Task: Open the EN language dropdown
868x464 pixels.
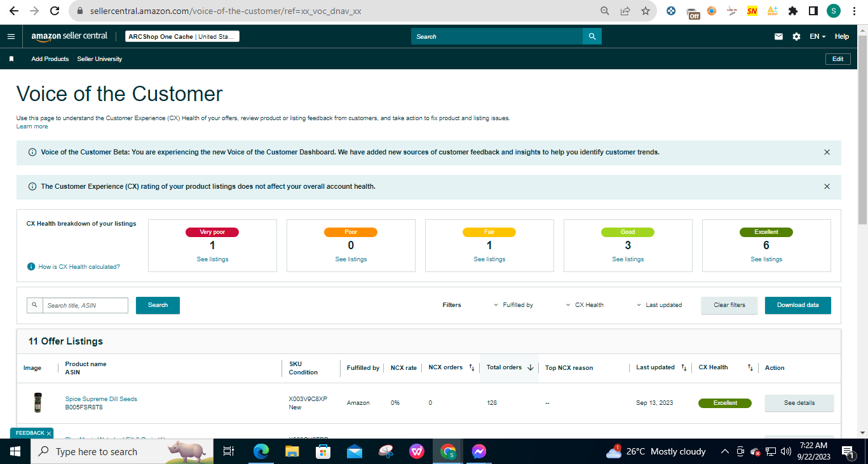Action: (817, 36)
